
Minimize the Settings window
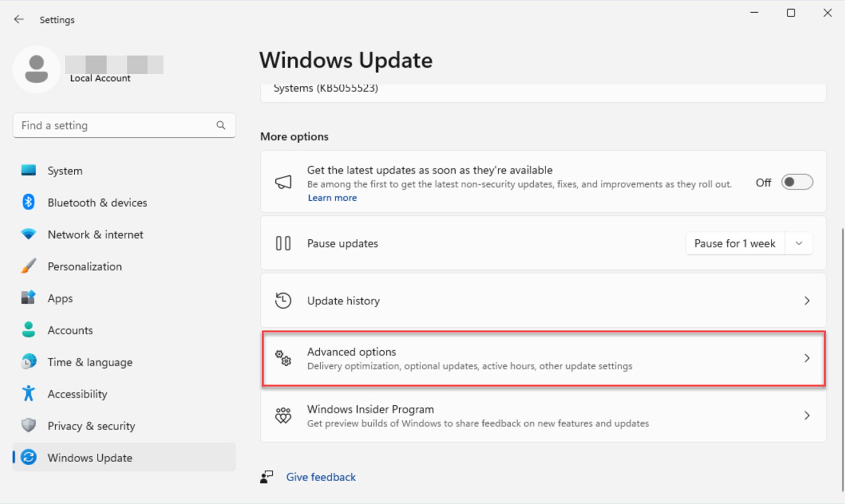point(754,13)
